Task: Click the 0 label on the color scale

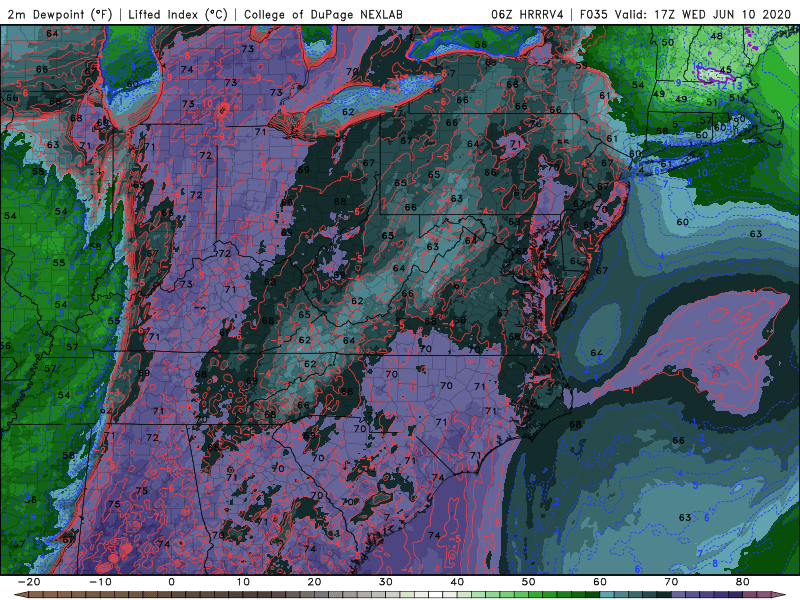Action: [x=171, y=582]
